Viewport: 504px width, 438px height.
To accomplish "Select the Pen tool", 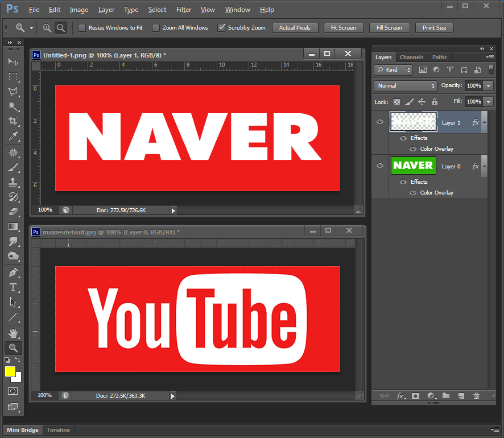I will coord(13,272).
